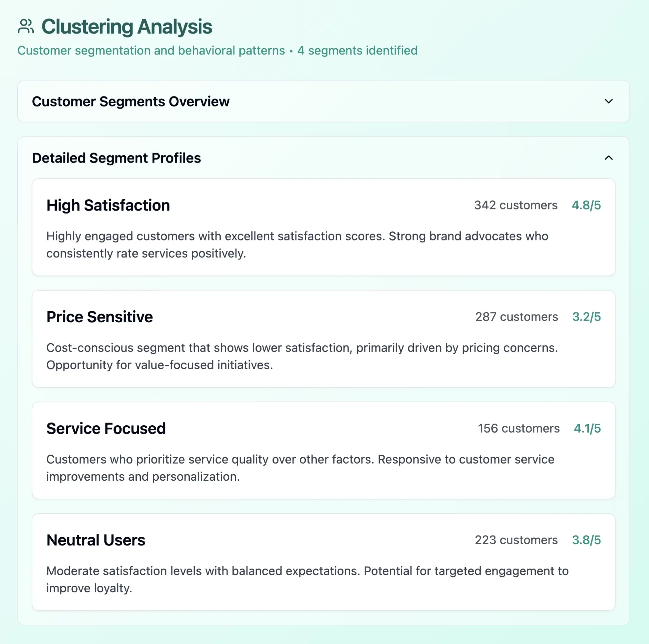Click the 4.8/5 rating for High Satisfaction
Viewport: 649px width, 644px height.
[x=586, y=205]
